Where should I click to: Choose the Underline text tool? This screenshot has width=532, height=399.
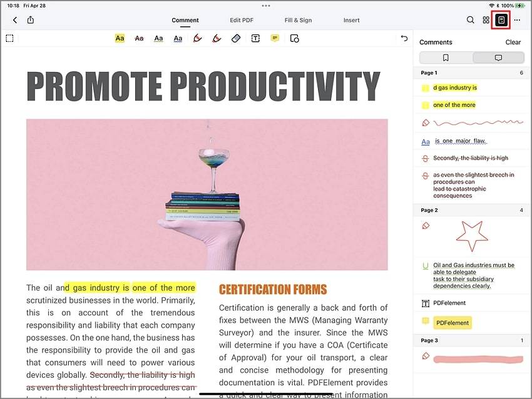coord(158,38)
